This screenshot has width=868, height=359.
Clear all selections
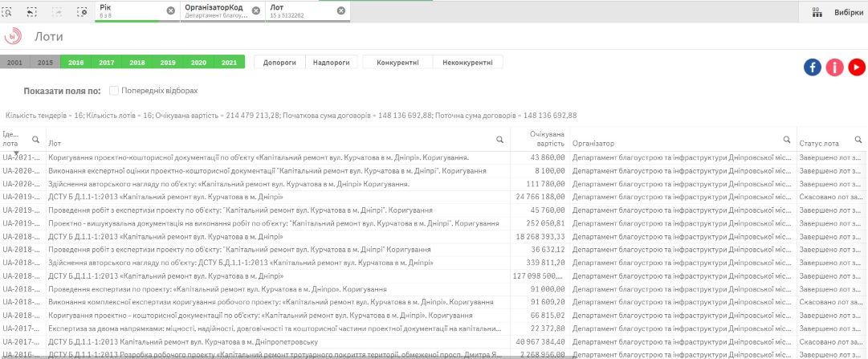[x=82, y=11]
